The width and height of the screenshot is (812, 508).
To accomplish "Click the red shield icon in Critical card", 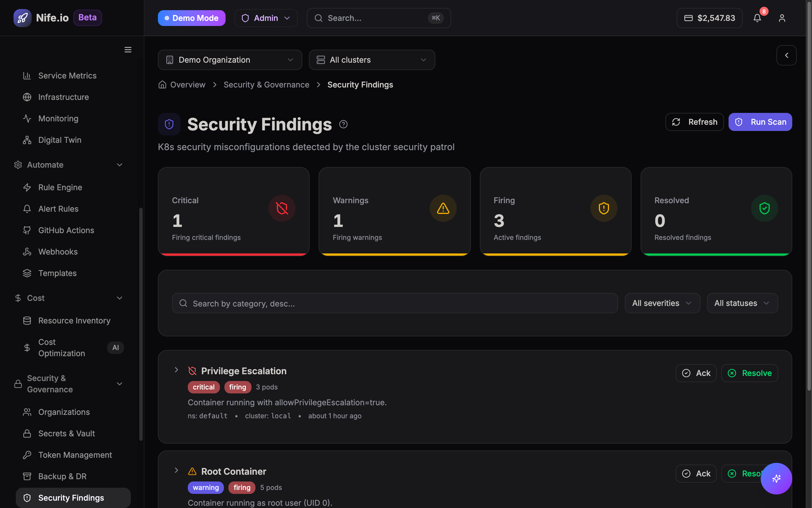I will click(282, 208).
